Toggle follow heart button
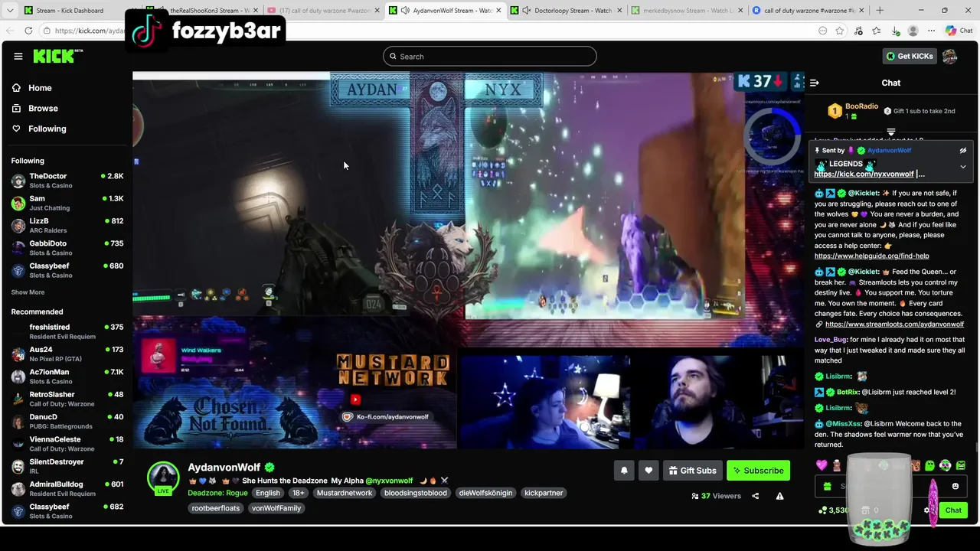Screen dimensions: 980x551 [648, 471]
